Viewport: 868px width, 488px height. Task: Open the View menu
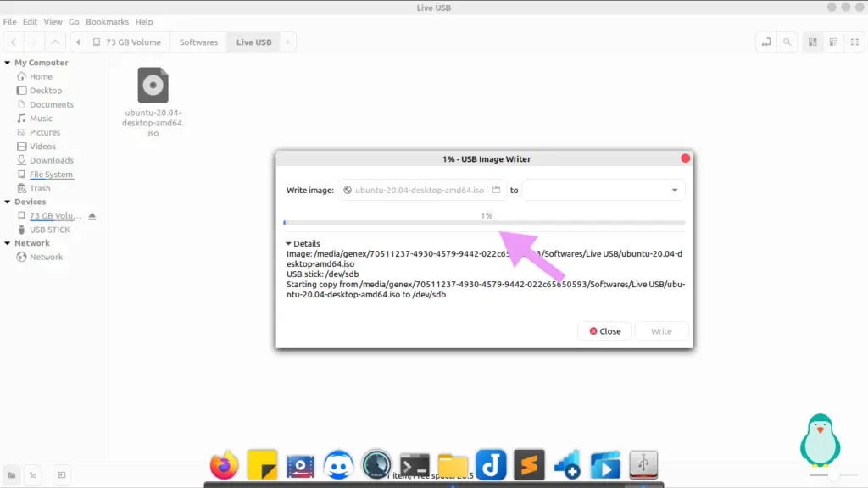pos(53,22)
